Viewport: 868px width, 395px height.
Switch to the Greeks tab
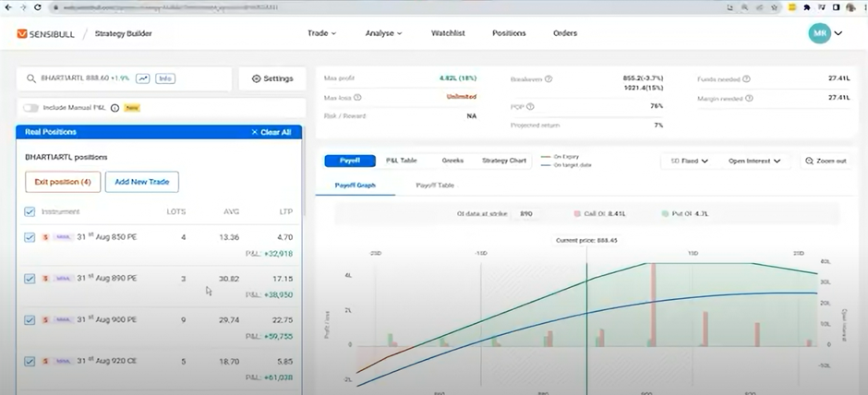452,161
